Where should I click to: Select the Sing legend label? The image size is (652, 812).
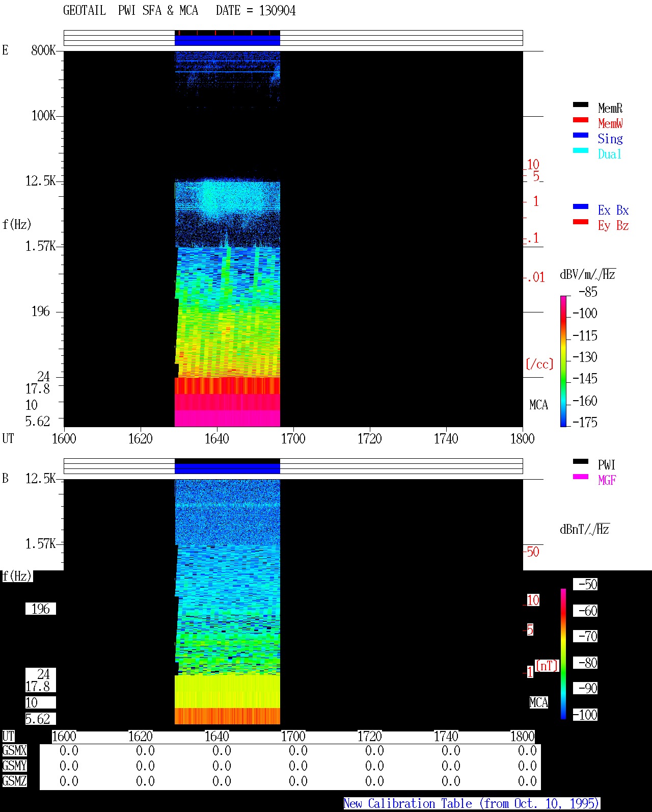pyautogui.click(x=610, y=139)
